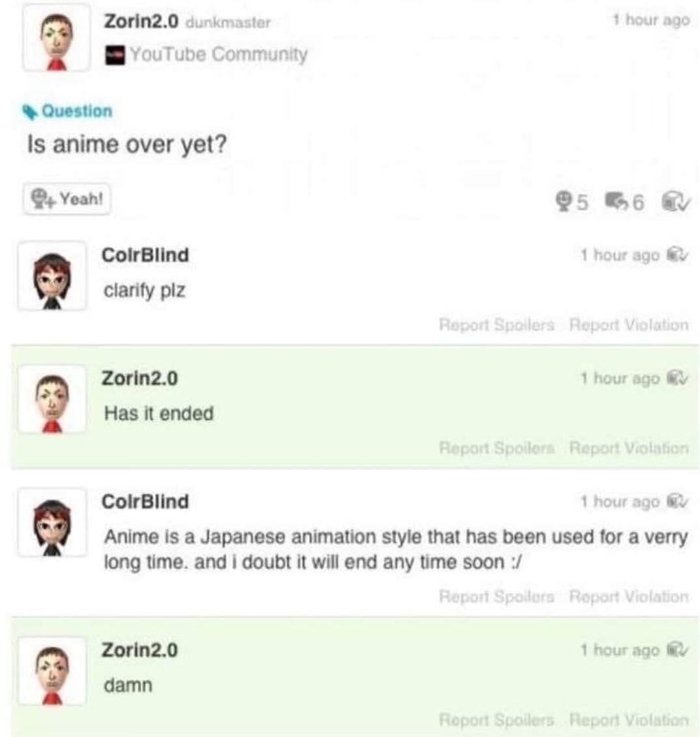Click Report Spoilers under the 'damn' comment

pyautogui.click(x=496, y=719)
